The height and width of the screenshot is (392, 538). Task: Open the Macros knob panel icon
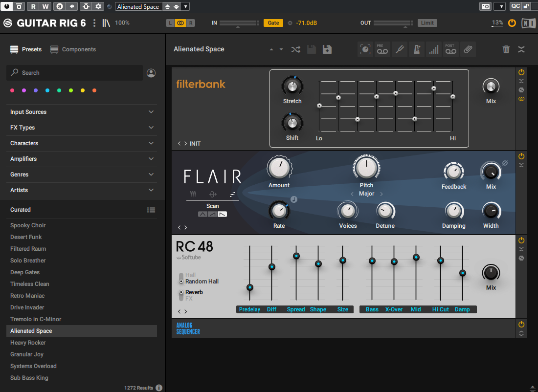click(365, 49)
